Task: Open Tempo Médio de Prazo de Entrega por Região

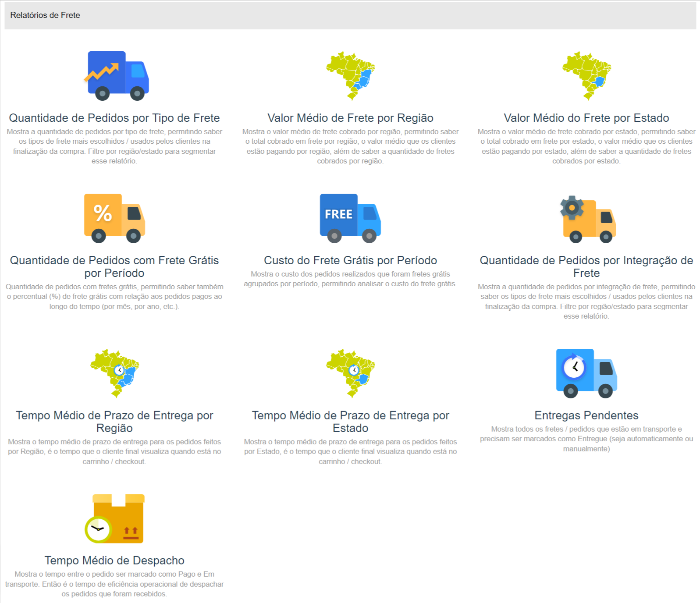Action: (x=114, y=422)
